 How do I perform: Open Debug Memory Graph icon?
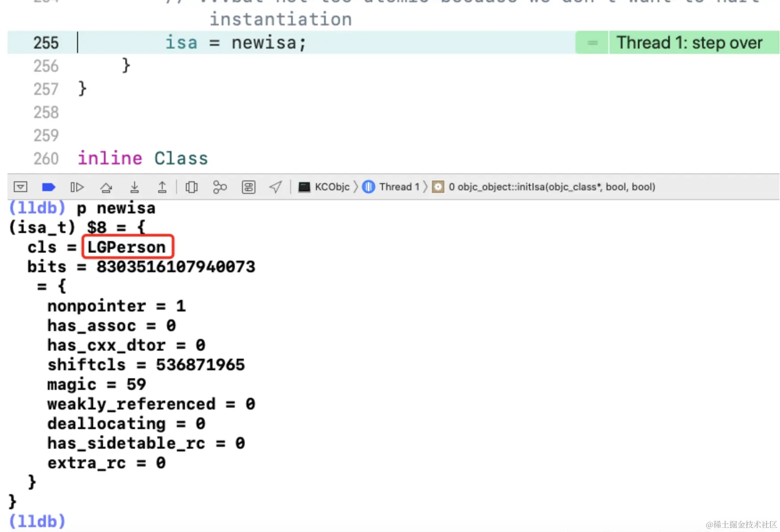(220, 187)
